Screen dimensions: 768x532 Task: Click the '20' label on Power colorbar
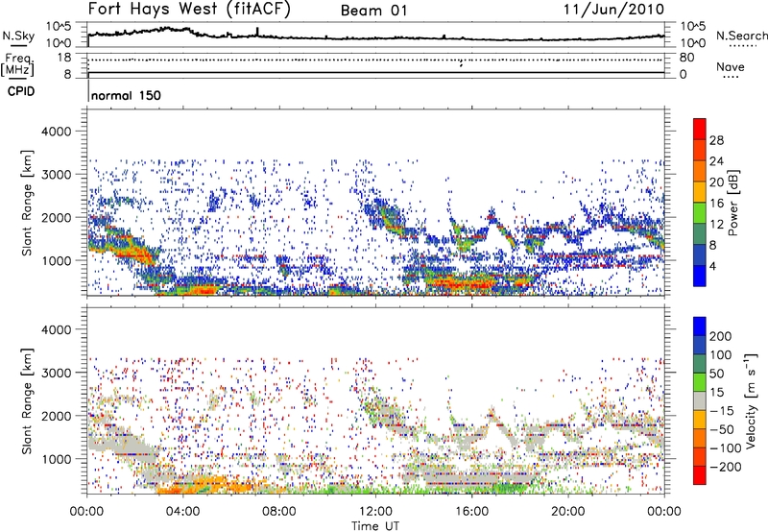click(716, 182)
